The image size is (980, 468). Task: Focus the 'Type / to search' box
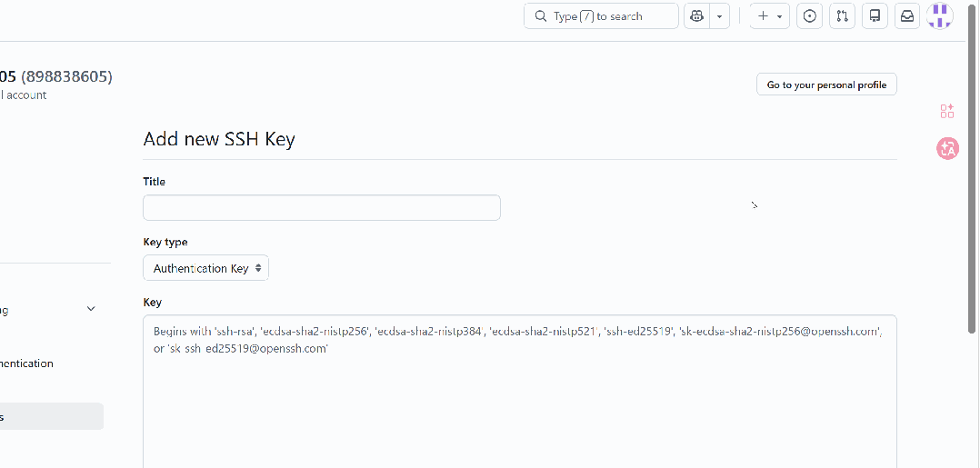pyautogui.click(x=609, y=16)
